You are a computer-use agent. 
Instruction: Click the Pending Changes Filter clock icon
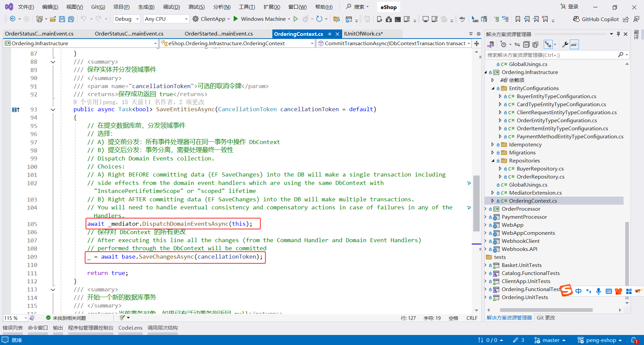tap(503, 45)
